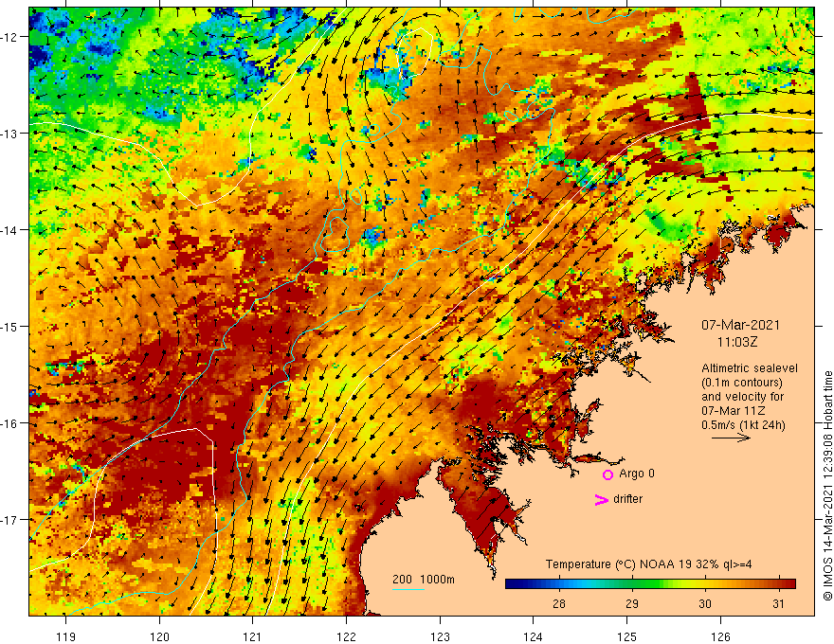
Task: Click the '200 1000m' isobath legend text
Action: 424,580
